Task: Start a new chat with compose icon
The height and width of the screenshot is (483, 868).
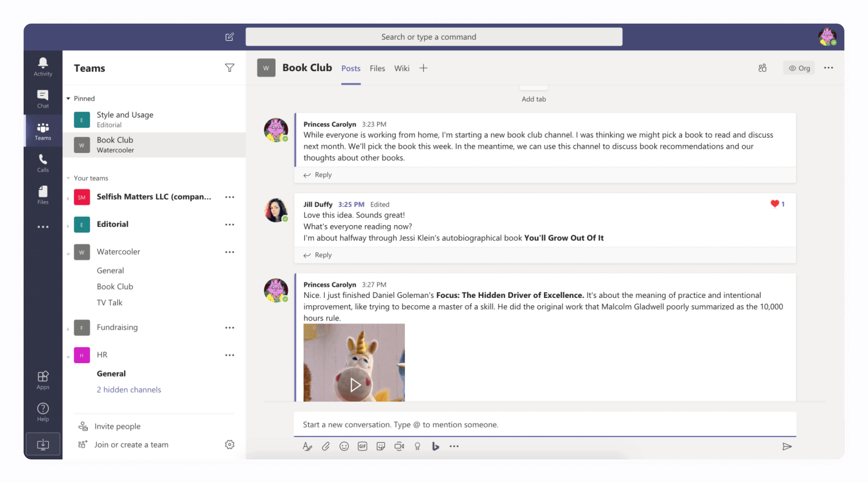Action: coord(230,37)
